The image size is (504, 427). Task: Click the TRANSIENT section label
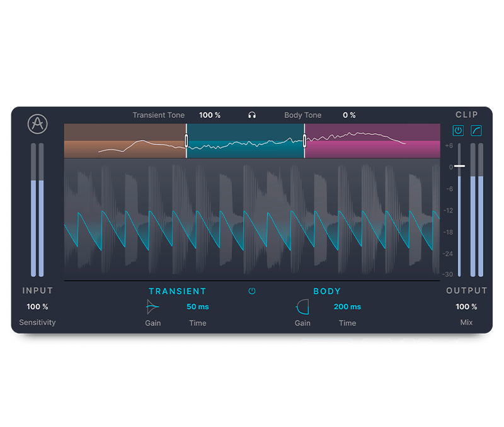(x=178, y=291)
